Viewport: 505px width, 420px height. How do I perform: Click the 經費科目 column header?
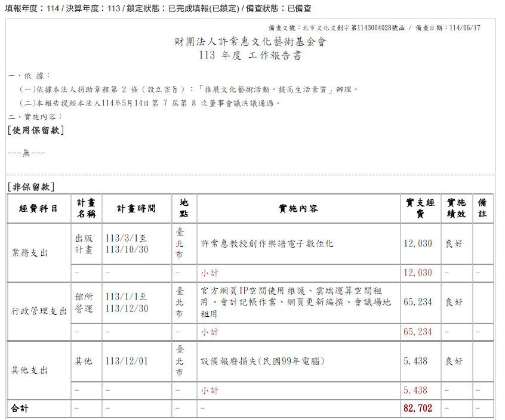click(x=39, y=209)
